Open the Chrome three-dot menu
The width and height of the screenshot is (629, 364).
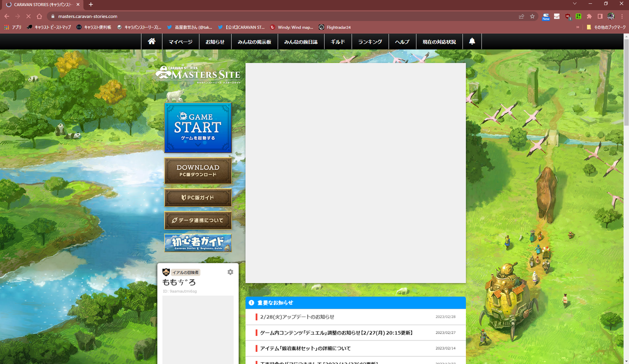point(622,16)
